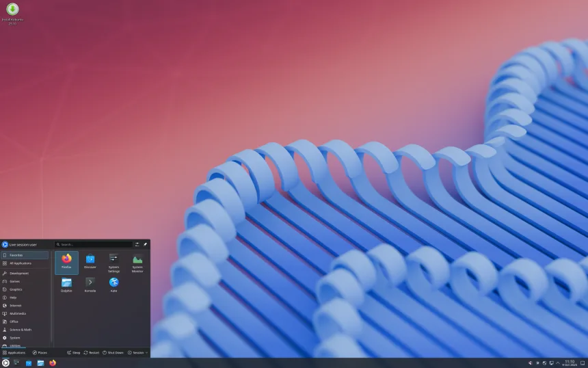Click Install Kubuntu desktop icon
Viewport: 588px width, 368px height.
(x=12, y=12)
